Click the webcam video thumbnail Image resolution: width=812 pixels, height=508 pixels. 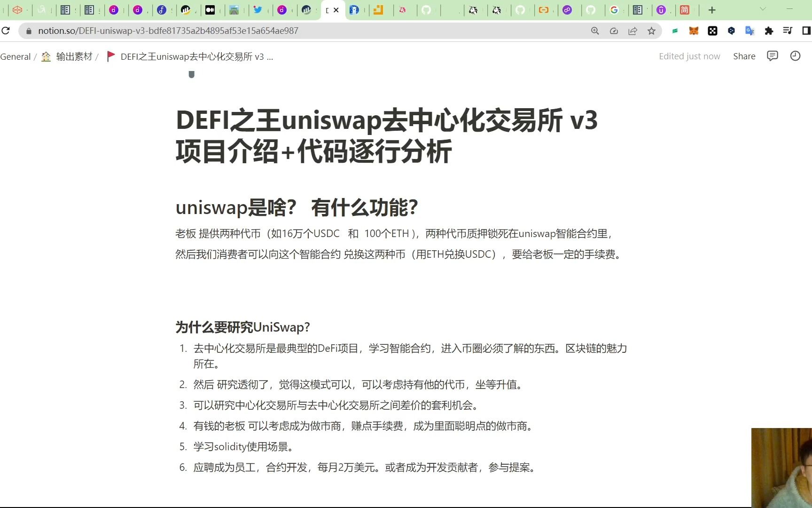[x=781, y=468]
